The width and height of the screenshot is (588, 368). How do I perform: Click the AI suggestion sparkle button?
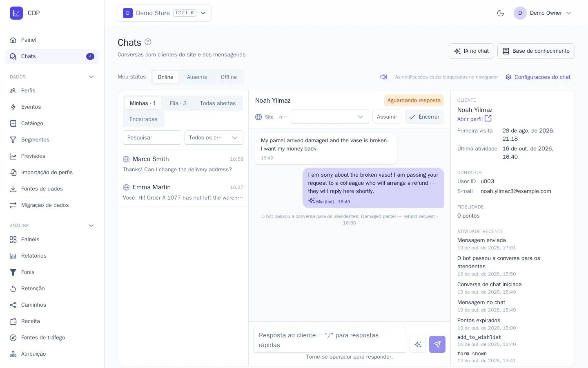point(418,344)
